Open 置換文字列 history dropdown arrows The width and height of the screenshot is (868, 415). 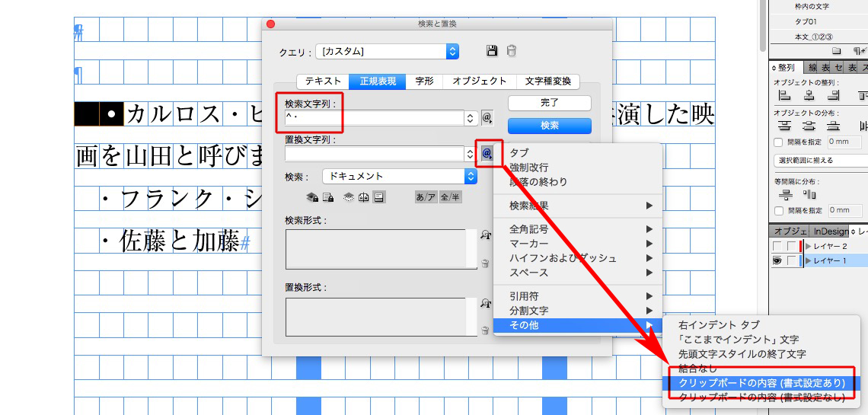coord(471,153)
